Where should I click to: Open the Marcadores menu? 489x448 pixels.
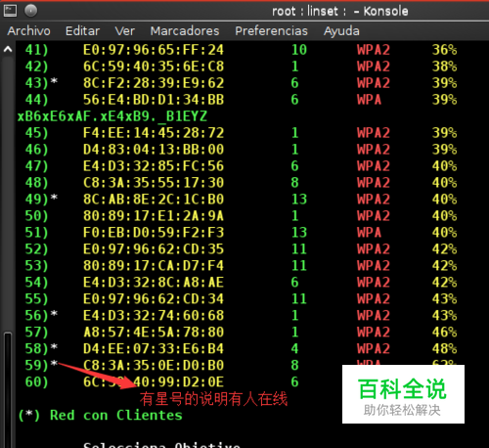pos(185,31)
